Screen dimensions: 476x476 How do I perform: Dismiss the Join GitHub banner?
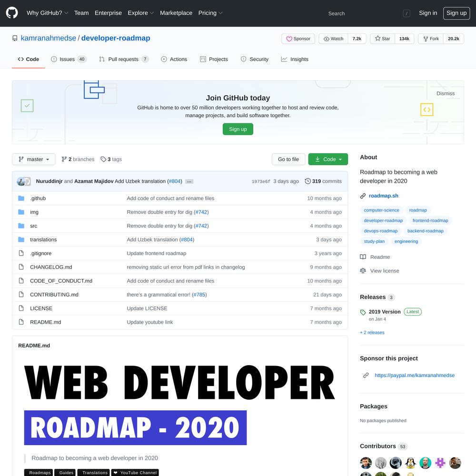pos(446,93)
